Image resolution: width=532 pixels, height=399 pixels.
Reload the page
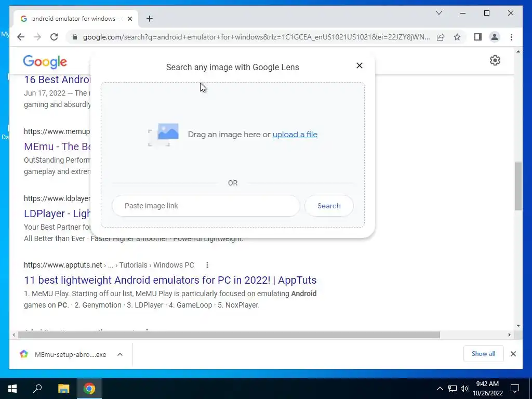[x=54, y=37]
